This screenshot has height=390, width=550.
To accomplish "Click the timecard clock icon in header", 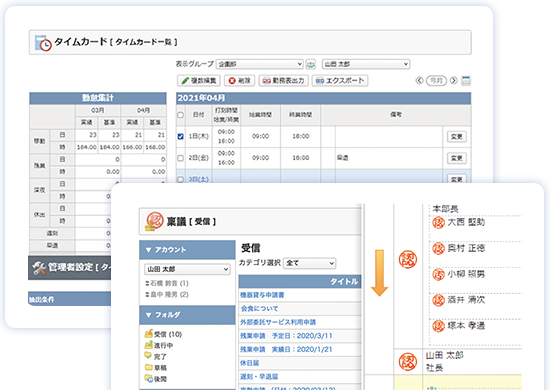I will point(43,42).
